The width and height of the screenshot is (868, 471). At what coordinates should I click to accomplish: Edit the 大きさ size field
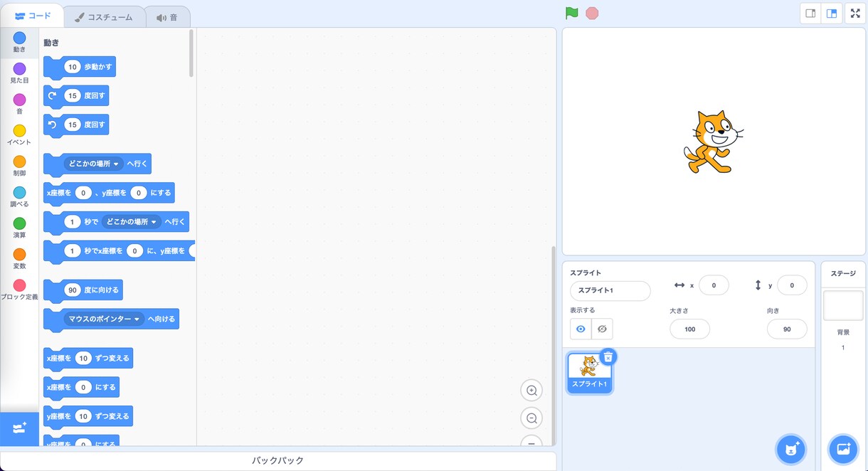[689, 329]
